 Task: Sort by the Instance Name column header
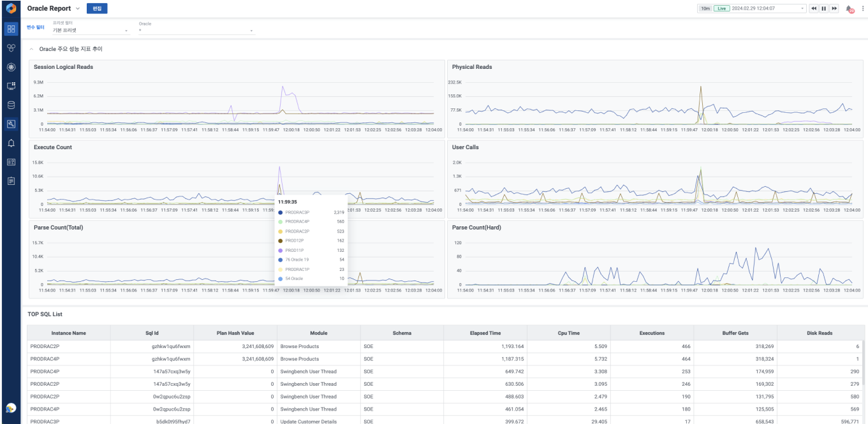(x=69, y=333)
